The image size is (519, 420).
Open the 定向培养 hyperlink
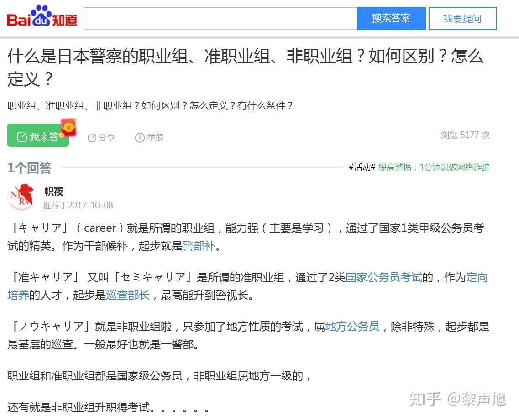click(477, 277)
